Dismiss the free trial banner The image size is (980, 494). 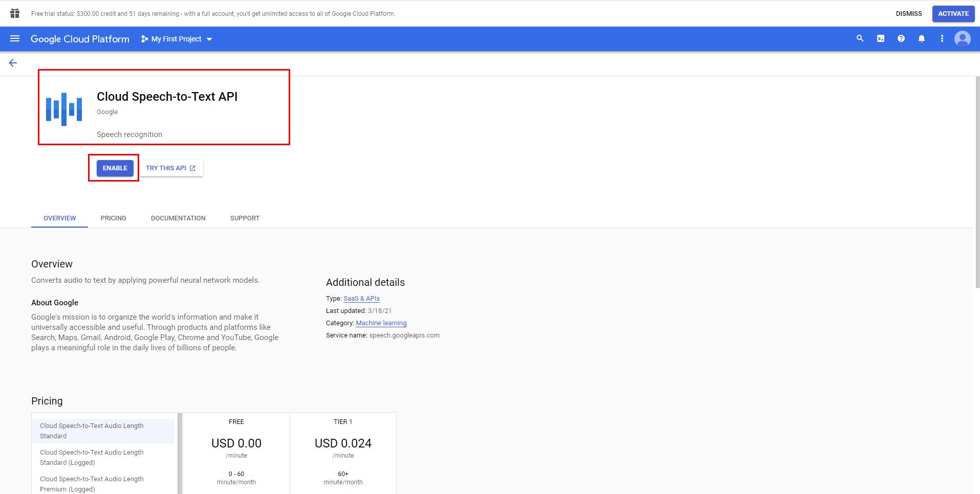[x=909, y=14]
